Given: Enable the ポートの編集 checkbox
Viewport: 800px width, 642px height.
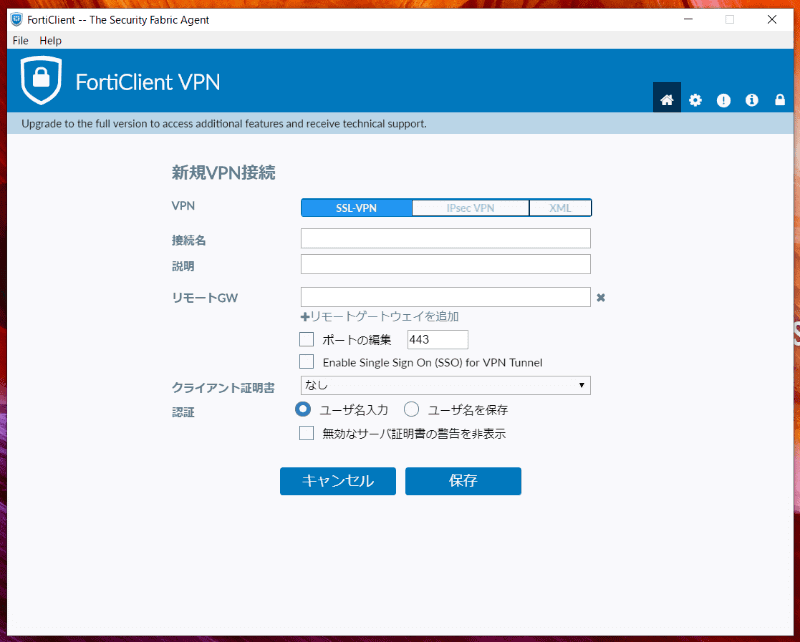Looking at the screenshot, I should click(306, 339).
